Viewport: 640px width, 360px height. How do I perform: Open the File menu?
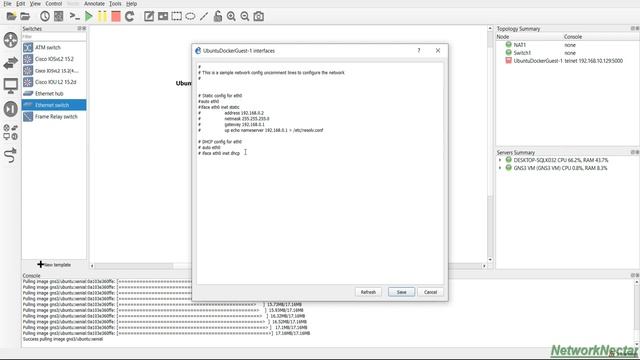(x=7, y=4)
